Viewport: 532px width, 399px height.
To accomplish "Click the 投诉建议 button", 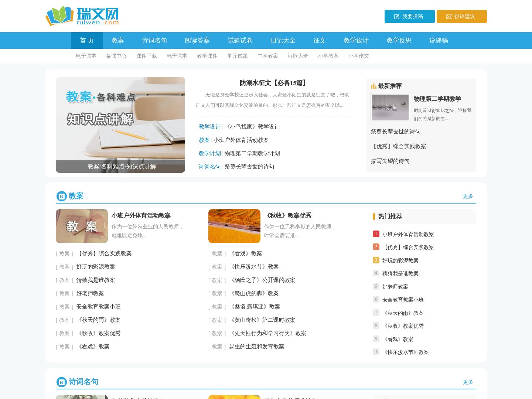I will [461, 16].
